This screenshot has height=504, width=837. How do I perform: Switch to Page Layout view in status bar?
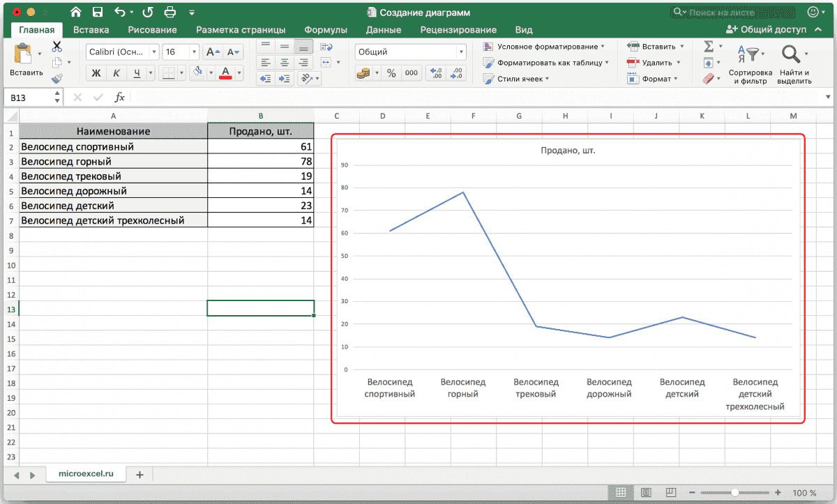coord(646,492)
